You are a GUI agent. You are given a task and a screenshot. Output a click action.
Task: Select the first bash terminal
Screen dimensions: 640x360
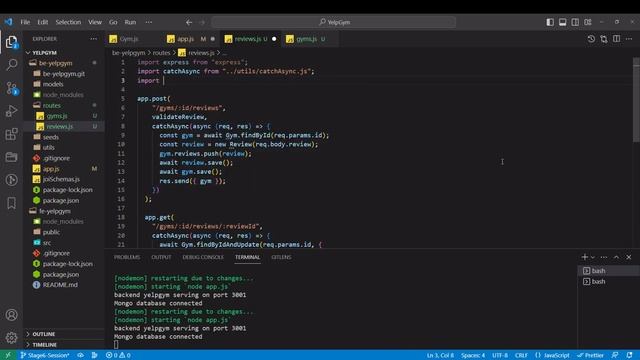(x=608, y=271)
